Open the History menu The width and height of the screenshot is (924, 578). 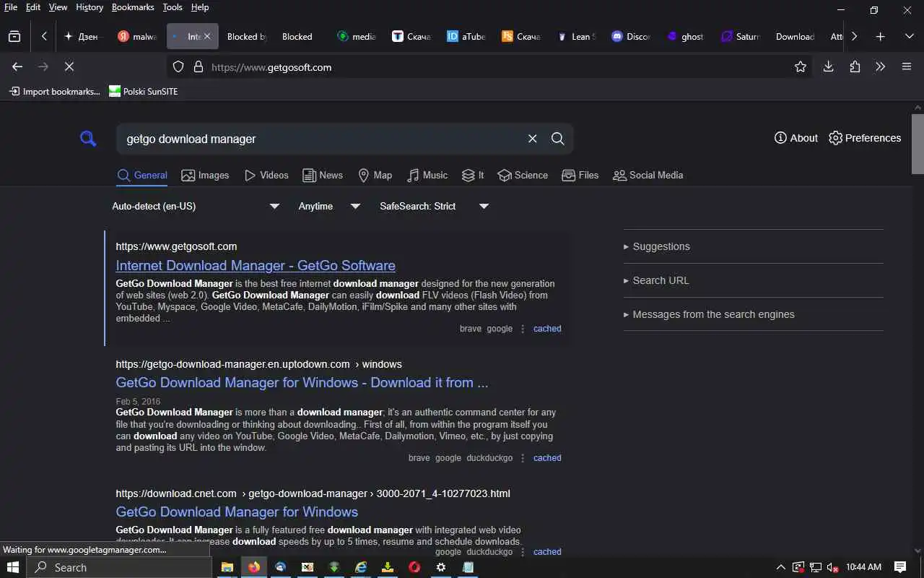click(x=90, y=7)
